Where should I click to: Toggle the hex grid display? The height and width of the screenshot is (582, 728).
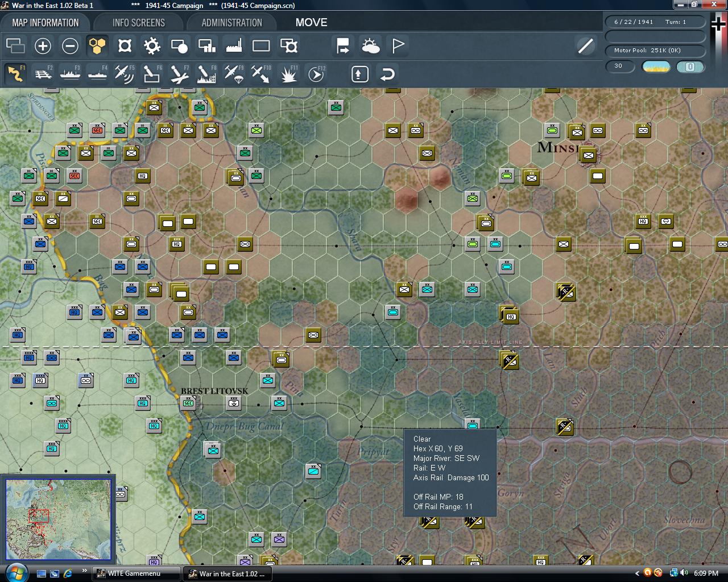97,45
